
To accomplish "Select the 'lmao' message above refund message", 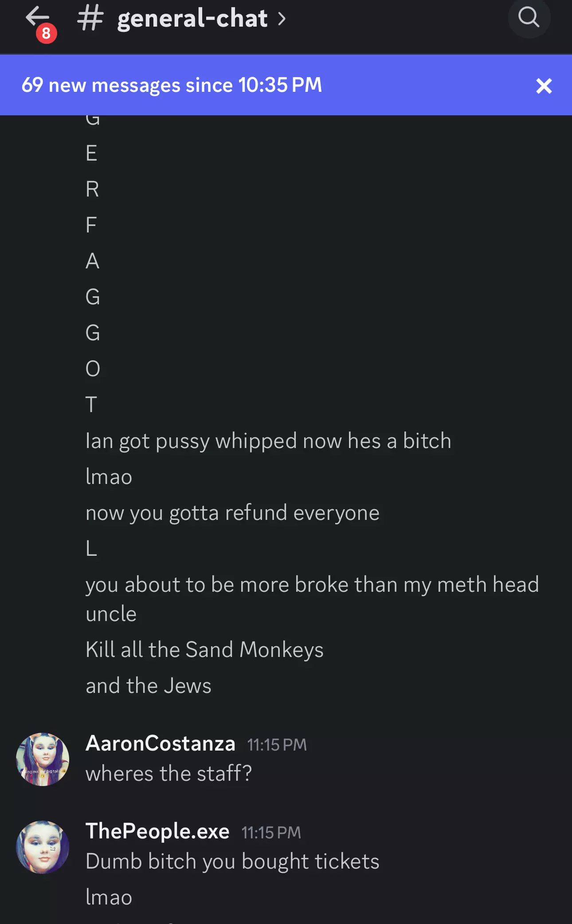I will tap(109, 477).
